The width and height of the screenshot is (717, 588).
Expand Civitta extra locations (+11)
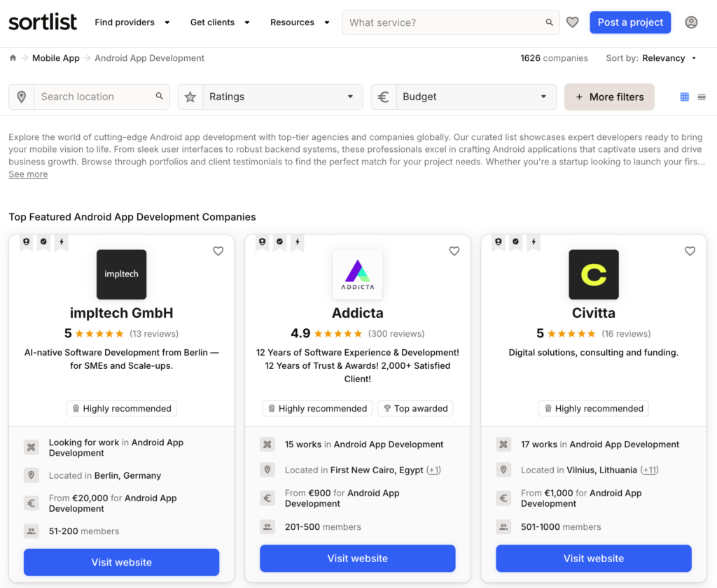pos(649,470)
